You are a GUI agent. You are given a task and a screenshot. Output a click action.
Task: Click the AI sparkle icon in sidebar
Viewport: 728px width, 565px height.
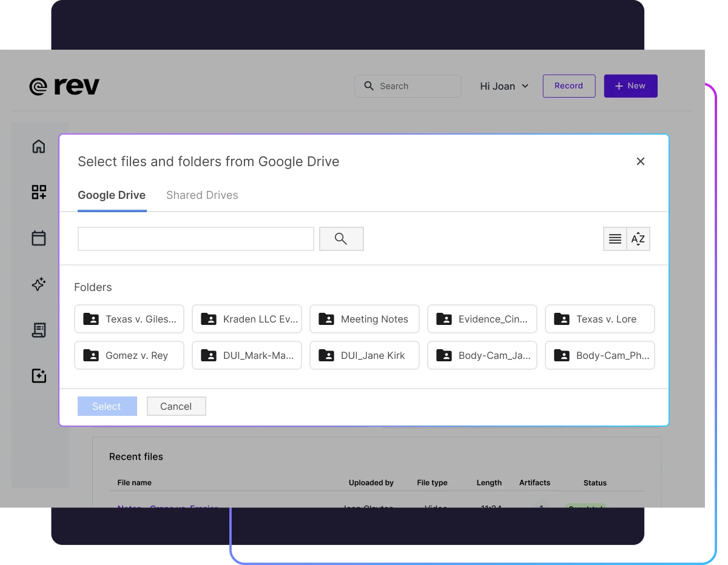click(x=39, y=284)
